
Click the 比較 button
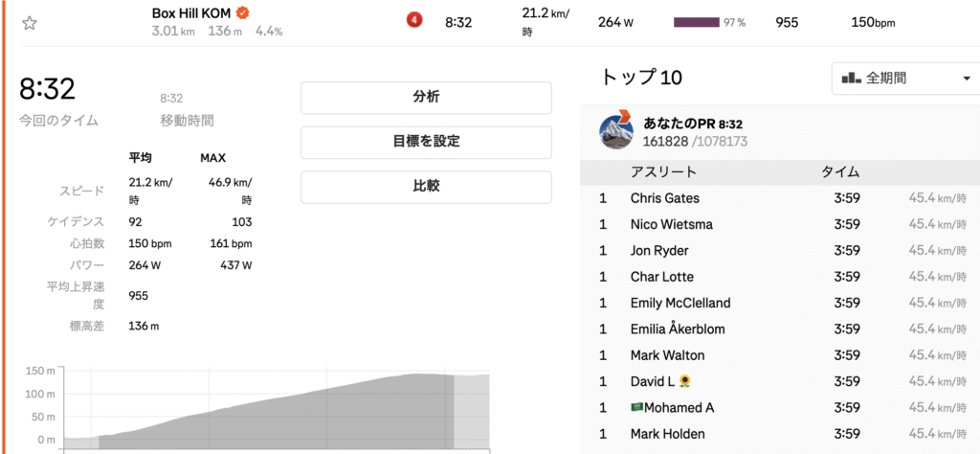(x=426, y=186)
